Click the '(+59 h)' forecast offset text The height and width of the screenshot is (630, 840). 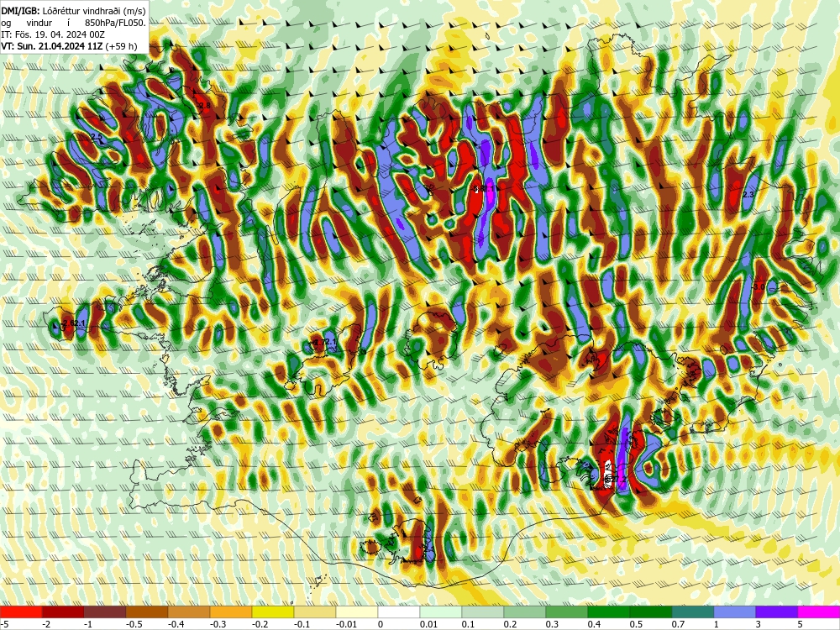pyautogui.click(x=121, y=46)
